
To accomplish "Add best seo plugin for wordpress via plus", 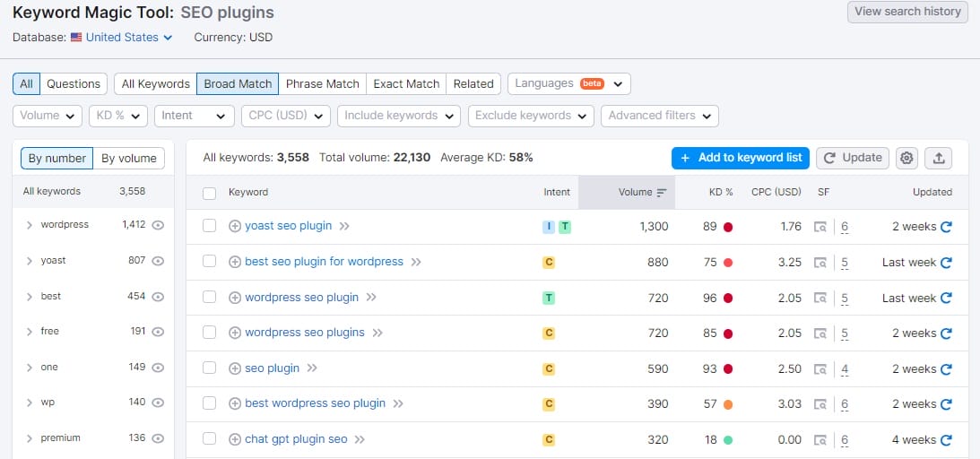I will [235, 263].
